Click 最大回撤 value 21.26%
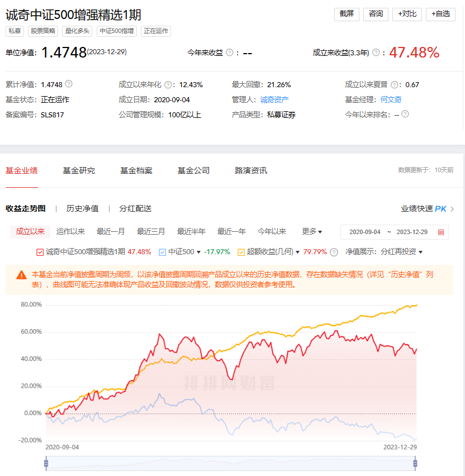Viewport: 465px width, 476px height. pyautogui.click(x=279, y=85)
